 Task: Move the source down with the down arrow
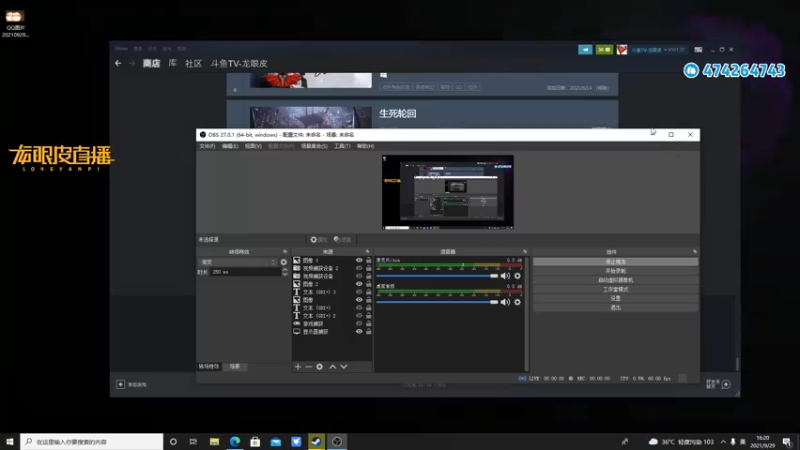point(344,367)
